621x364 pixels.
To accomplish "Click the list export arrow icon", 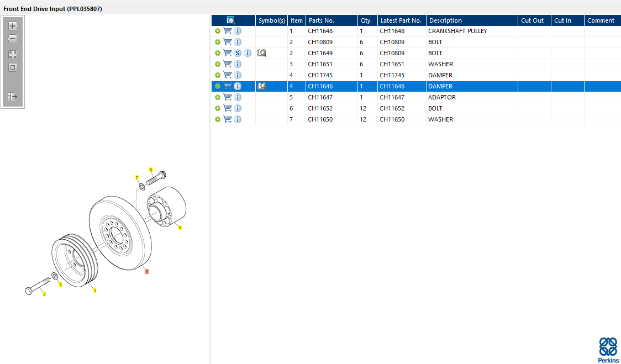I will [x=13, y=97].
